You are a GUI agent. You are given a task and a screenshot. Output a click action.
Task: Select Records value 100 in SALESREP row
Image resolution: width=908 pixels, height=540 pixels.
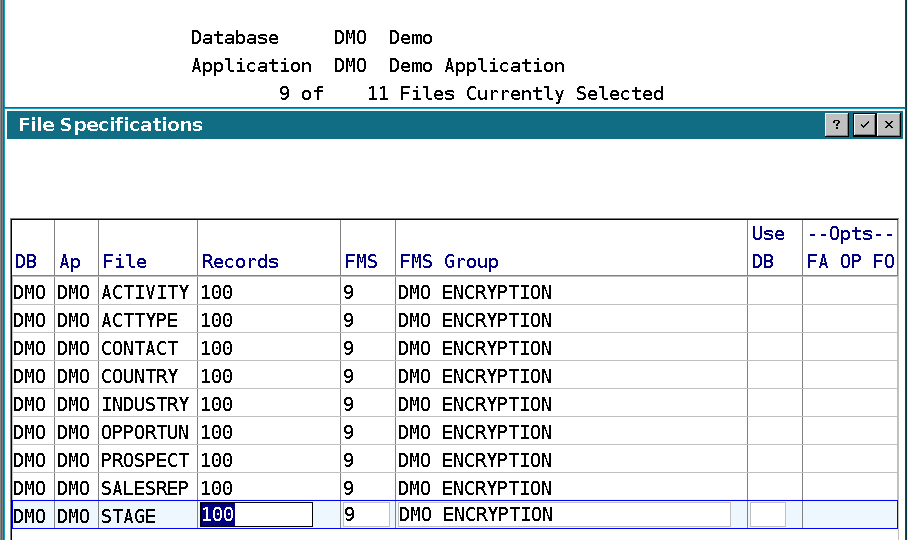point(217,488)
